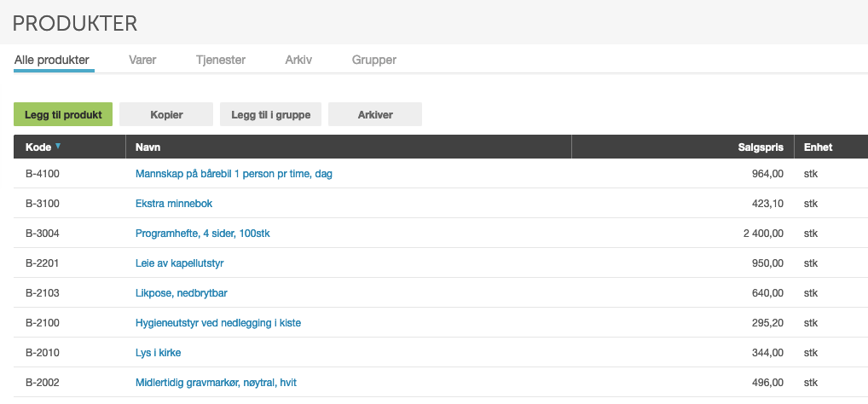This screenshot has width=868, height=404.
Task: Click the Arkiver button
Action: [375, 114]
